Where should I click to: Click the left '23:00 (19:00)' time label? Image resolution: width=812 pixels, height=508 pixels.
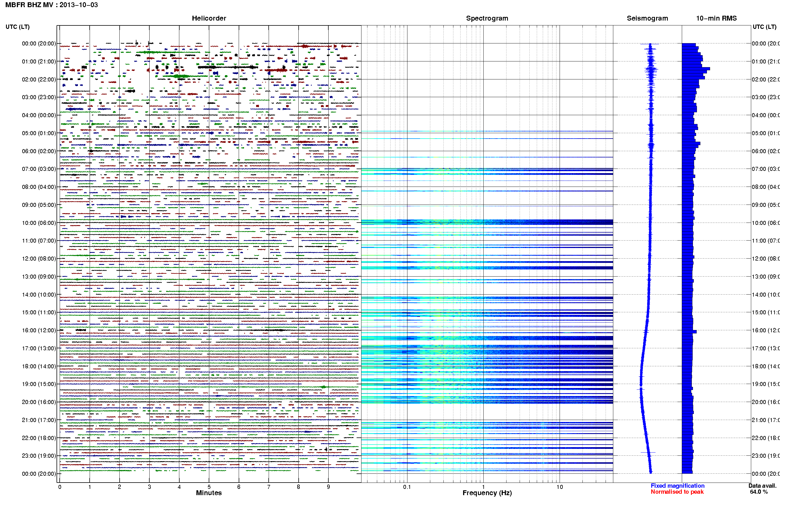[39, 456]
